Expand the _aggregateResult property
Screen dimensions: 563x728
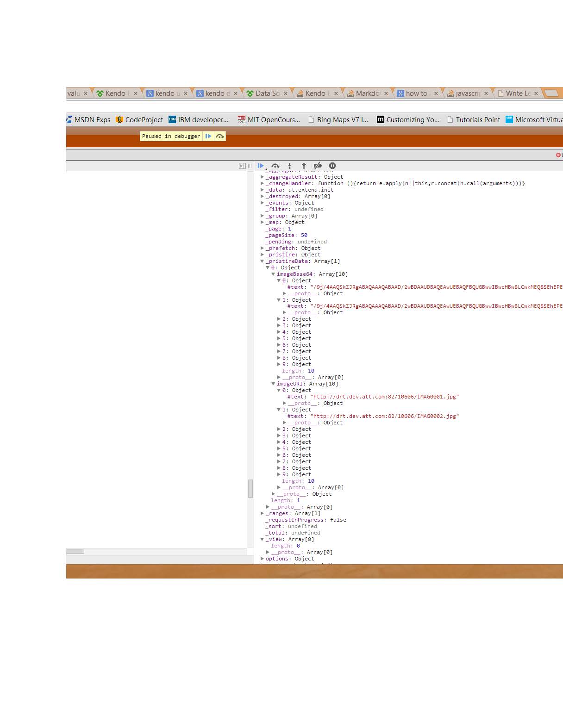click(x=262, y=177)
